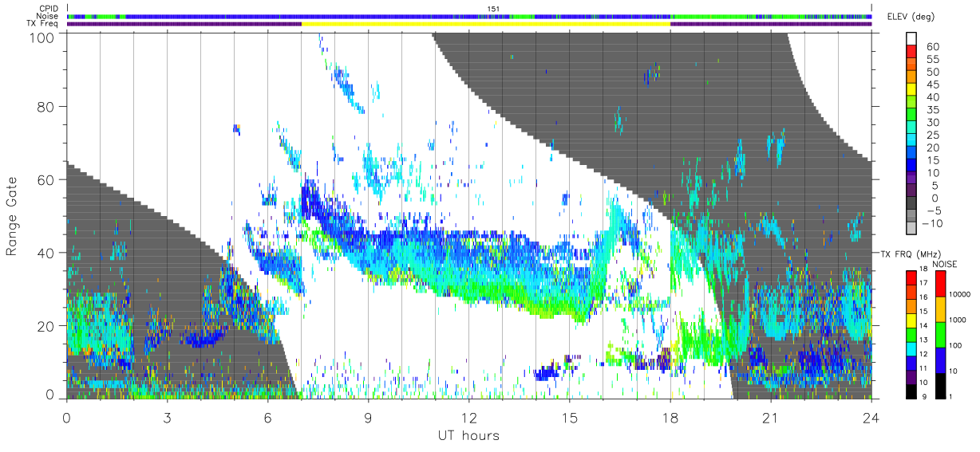Viewport: 980px width, 452px height.
Task: Select the white top swatch of ELEV bar
Action: point(911,38)
